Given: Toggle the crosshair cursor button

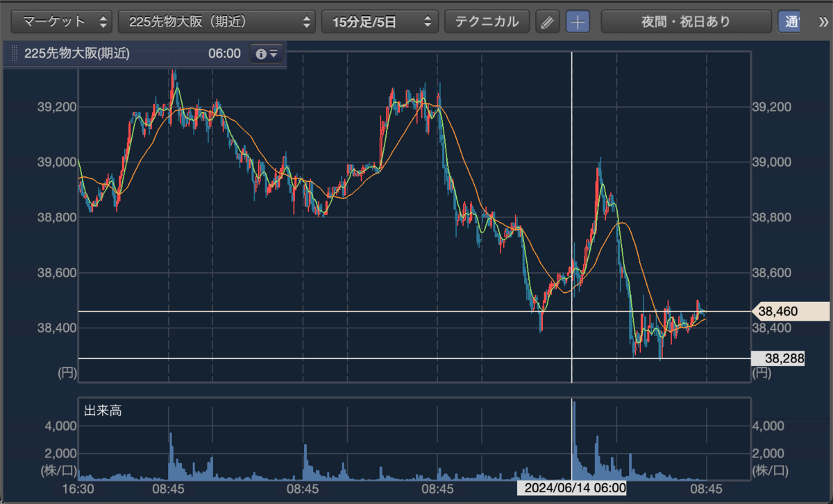Looking at the screenshot, I should [x=578, y=22].
